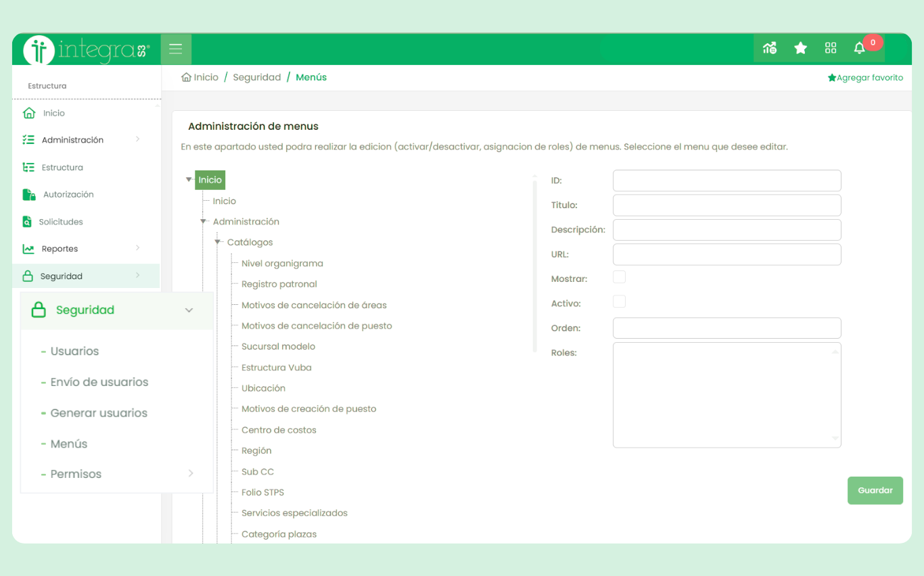
Task: Open Permisos menu item
Action: coord(76,474)
